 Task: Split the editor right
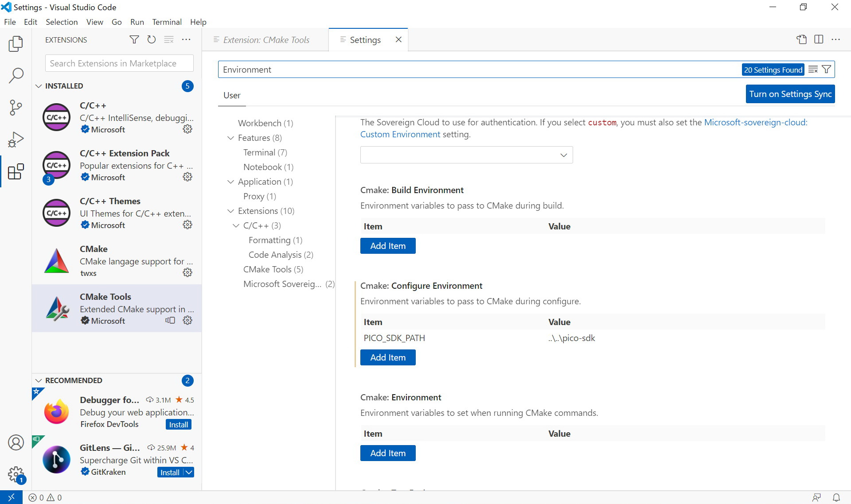819,39
